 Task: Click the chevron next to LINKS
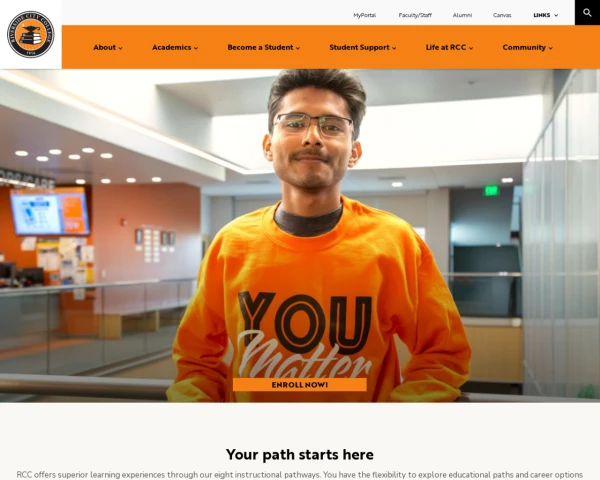(556, 15)
